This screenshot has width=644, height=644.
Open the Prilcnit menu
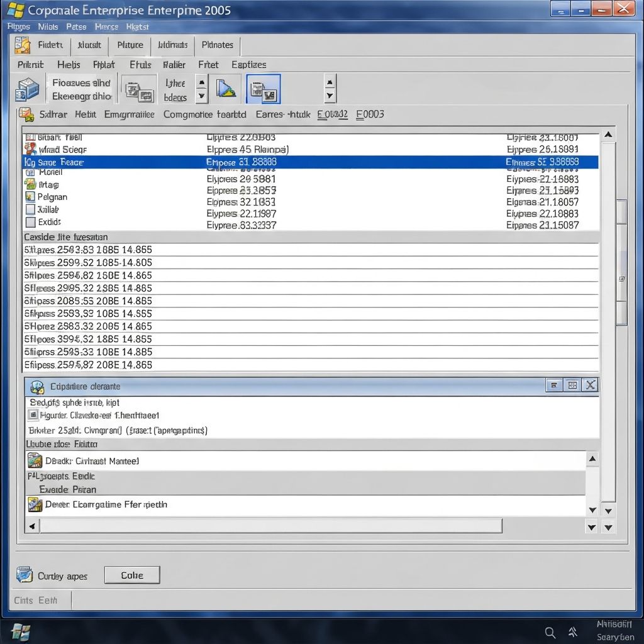(30, 65)
